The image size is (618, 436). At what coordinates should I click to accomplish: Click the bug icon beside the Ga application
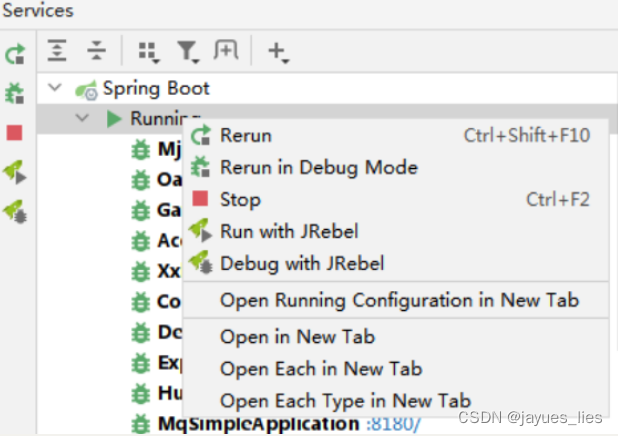click(141, 211)
